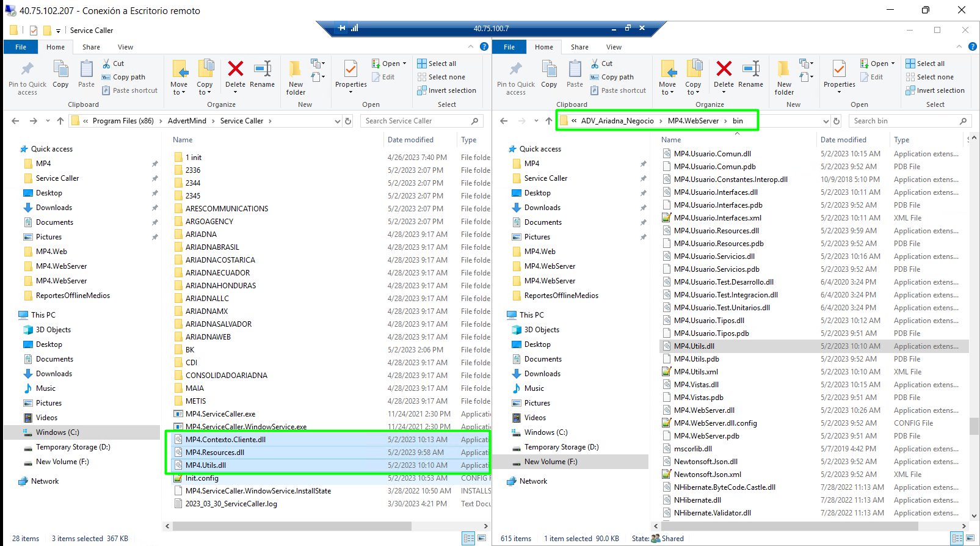Click Select none in right window ribbon
Image resolution: width=980 pixels, height=546 pixels.
coord(929,77)
